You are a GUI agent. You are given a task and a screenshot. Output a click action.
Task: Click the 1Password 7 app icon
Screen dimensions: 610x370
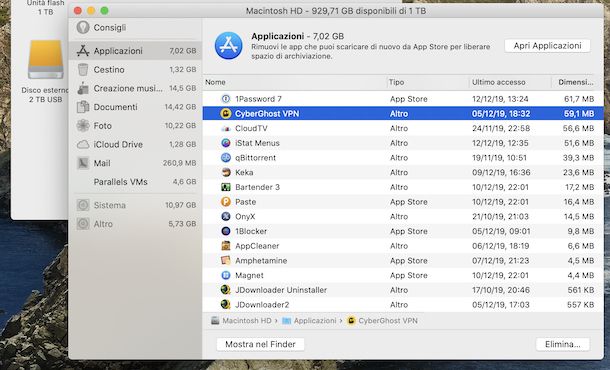tap(226, 99)
